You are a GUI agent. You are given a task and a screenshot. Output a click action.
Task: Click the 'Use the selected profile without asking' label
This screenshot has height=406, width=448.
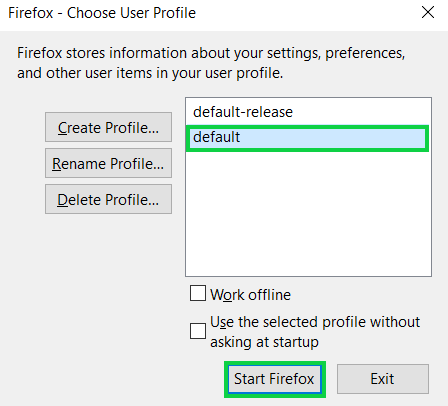315,332
